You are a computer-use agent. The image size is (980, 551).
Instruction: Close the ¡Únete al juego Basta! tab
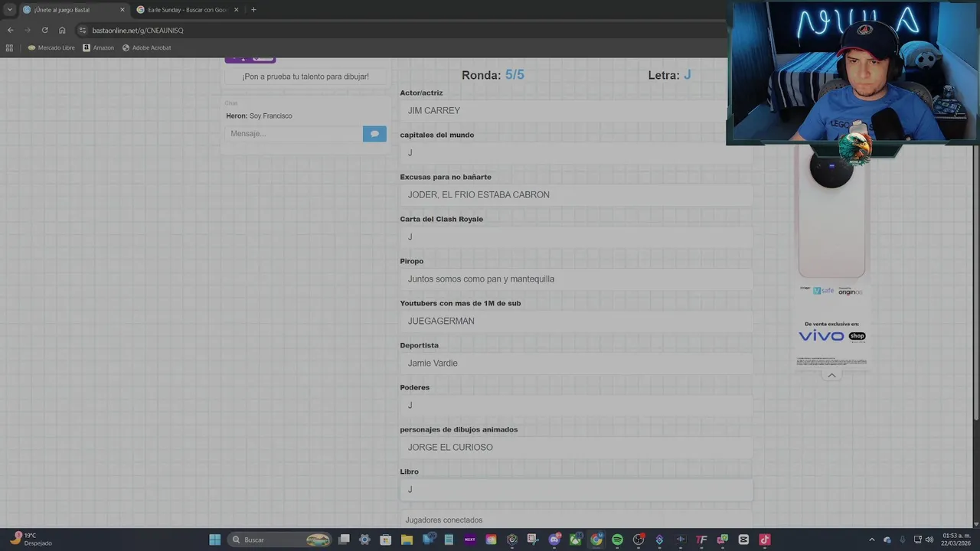122,10
